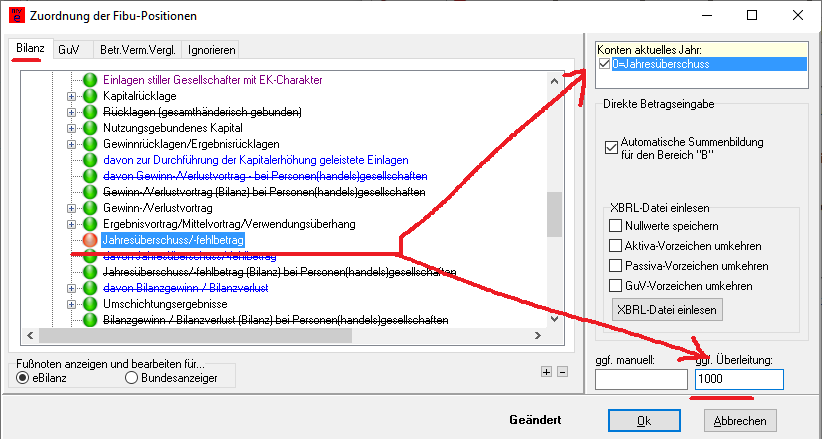Click the ggf. Überleitung input field
The width and height of the screenshot is (822, 439).
point(738,380)
